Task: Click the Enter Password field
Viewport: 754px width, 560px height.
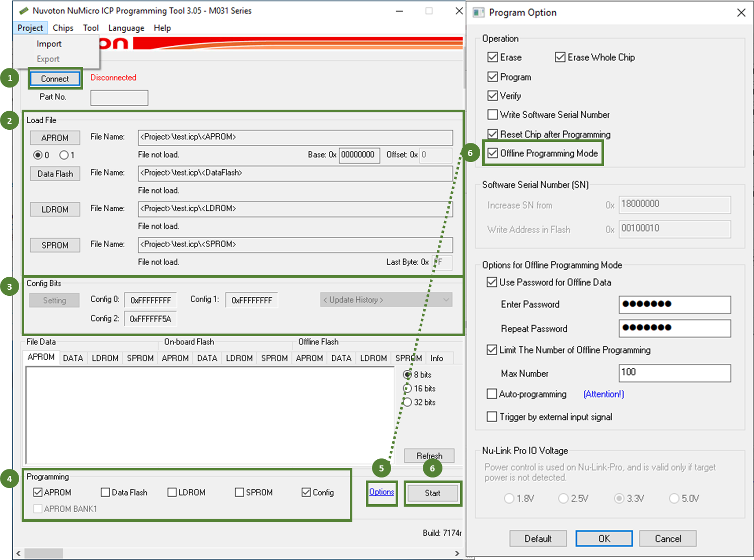Action: 674,304
